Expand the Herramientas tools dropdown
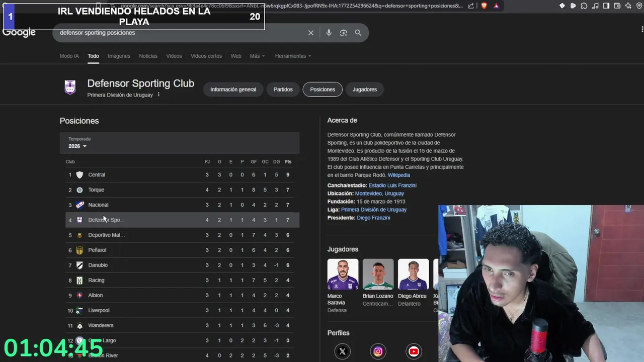 click(293, 56)
